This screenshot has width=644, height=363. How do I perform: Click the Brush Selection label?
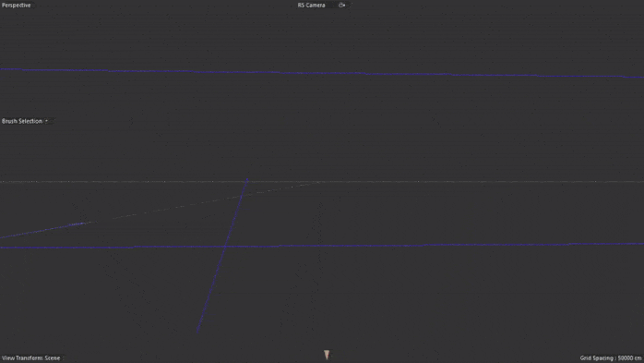[22, 121]
